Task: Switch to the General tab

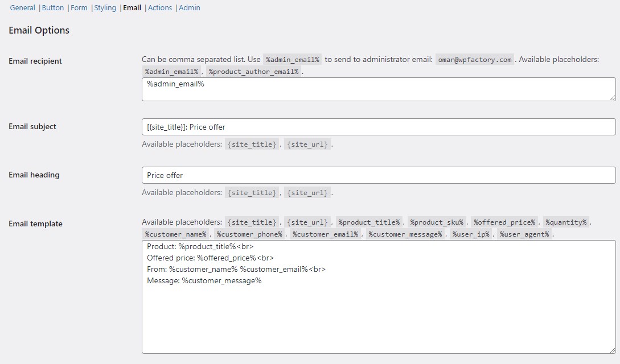Action: 22,7
